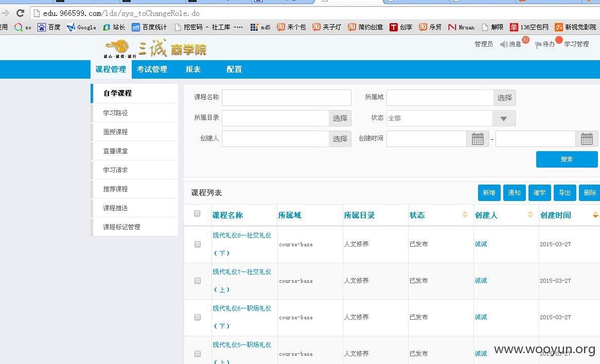600x364 pixels.
Task: Open the 挖密码 - 社工库 bookmark
Action: pos(208,27)
